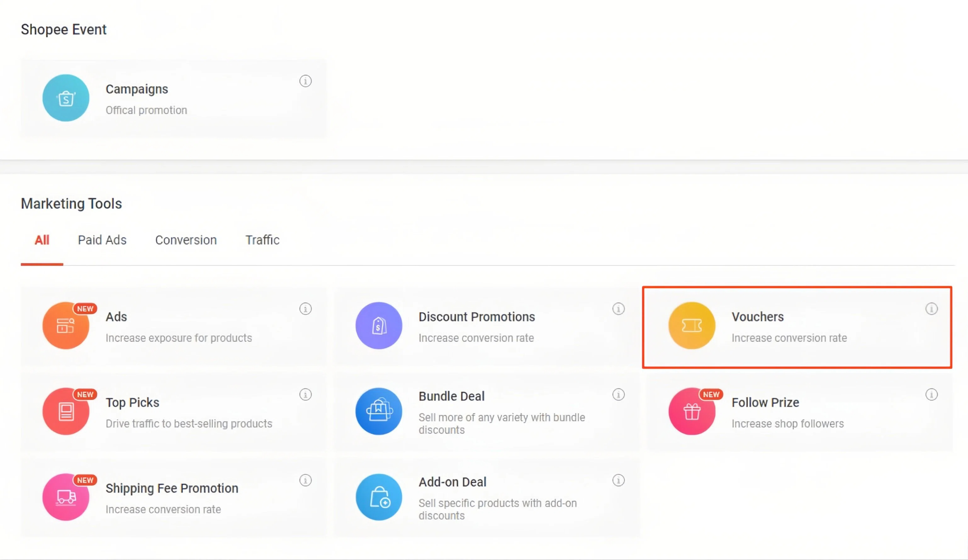Viewport: 968px width, 560px height.
Task: Click the info icon beside Ads
Action: click(x=305, y=309)
